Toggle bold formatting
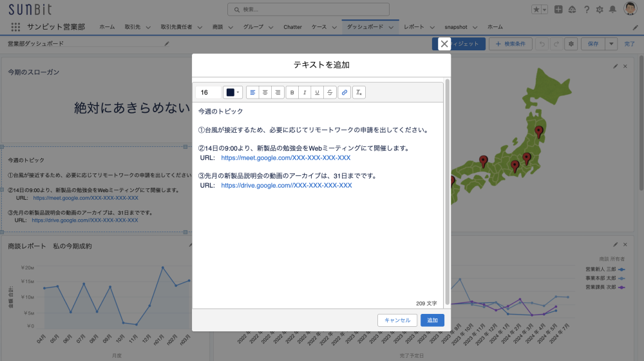 point(292,93)
